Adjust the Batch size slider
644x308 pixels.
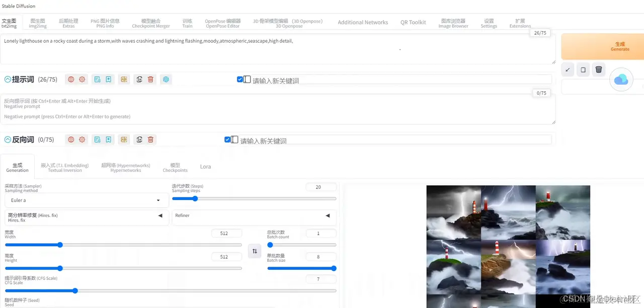(x=302, y=268)
